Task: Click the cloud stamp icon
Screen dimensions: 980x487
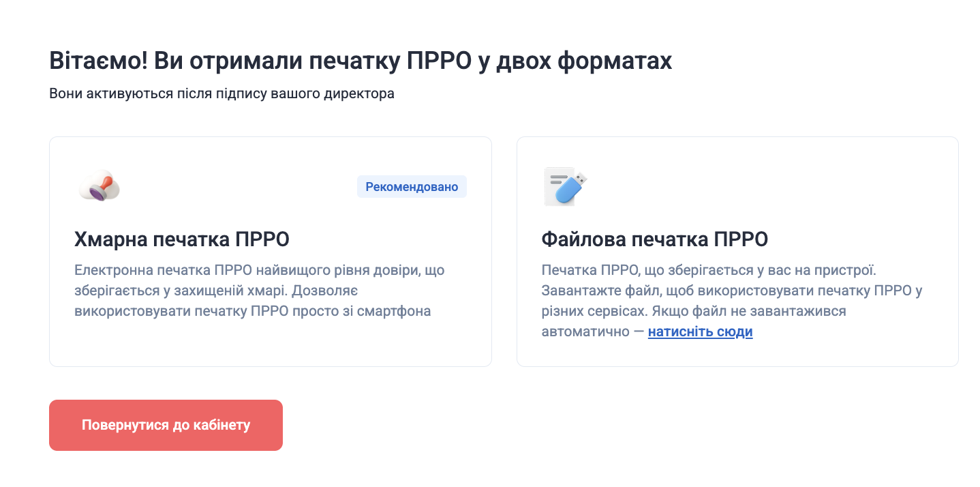Action: 99,186
